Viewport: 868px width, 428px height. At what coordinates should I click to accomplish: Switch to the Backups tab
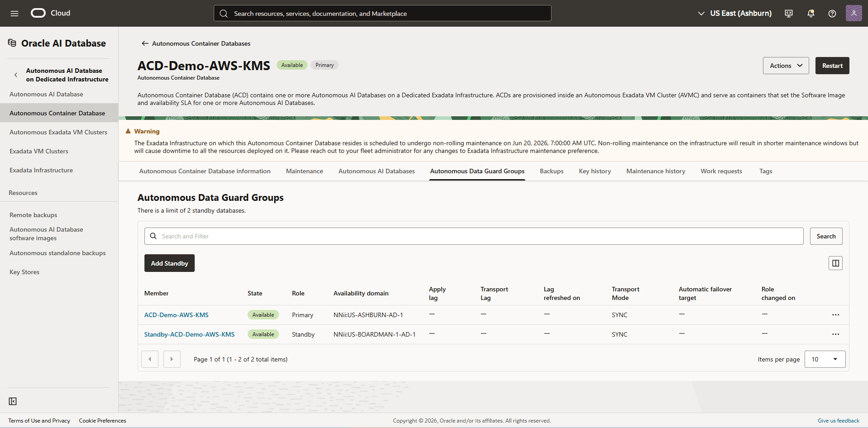[x=551, y=171]
